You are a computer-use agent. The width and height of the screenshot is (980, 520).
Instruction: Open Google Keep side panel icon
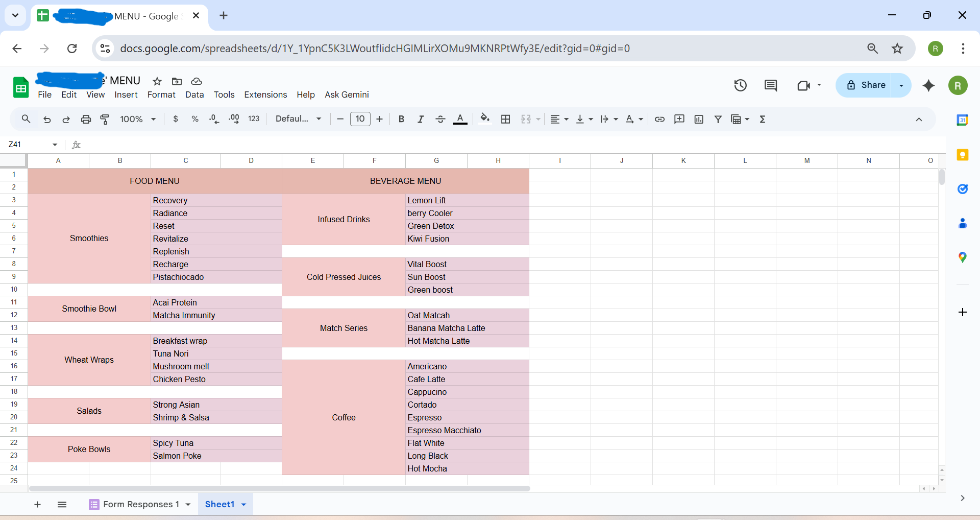963,155
